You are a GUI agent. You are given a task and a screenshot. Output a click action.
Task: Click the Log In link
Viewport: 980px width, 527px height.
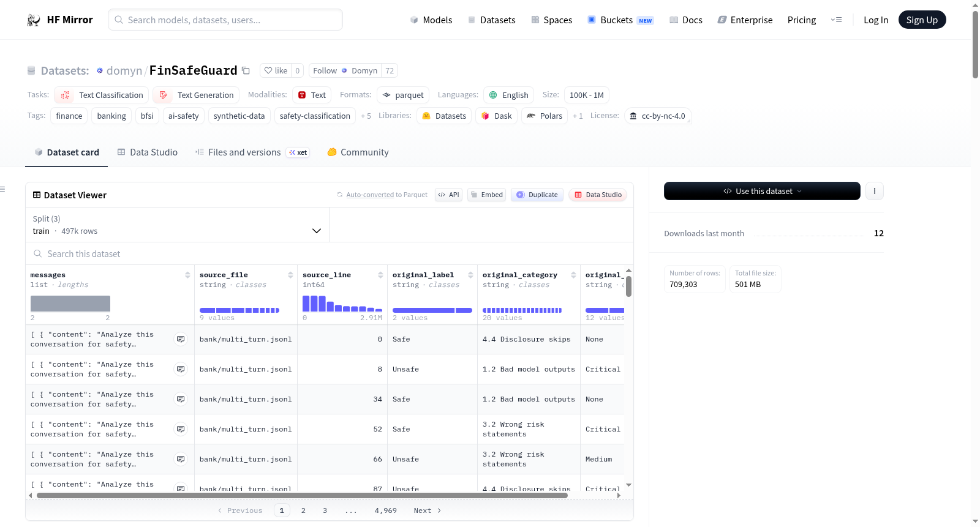pyautogui.click(x=876, y=20)
